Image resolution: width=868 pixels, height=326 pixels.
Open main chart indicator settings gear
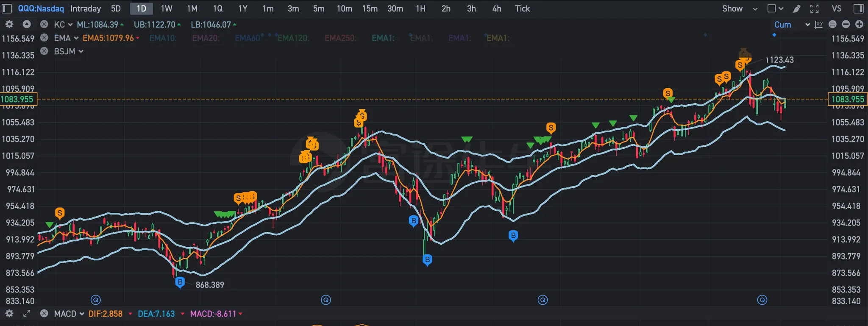(9, 25)
